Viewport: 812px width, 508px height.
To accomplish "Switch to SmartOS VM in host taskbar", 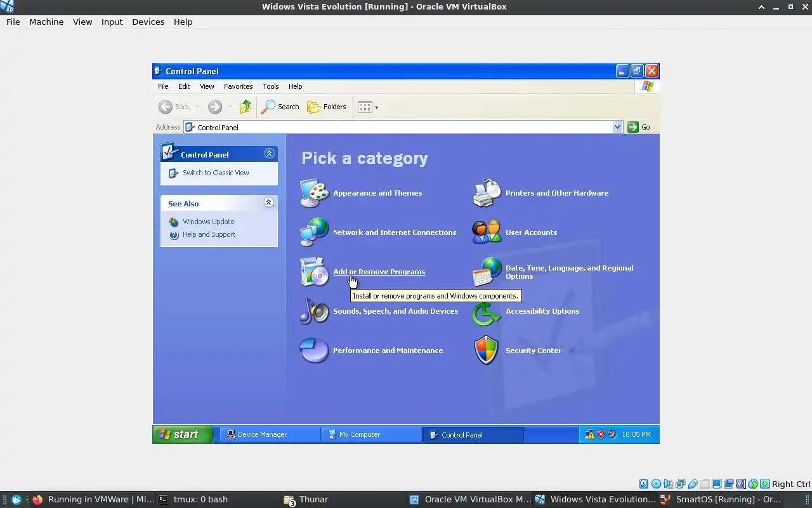I will 721,499.
